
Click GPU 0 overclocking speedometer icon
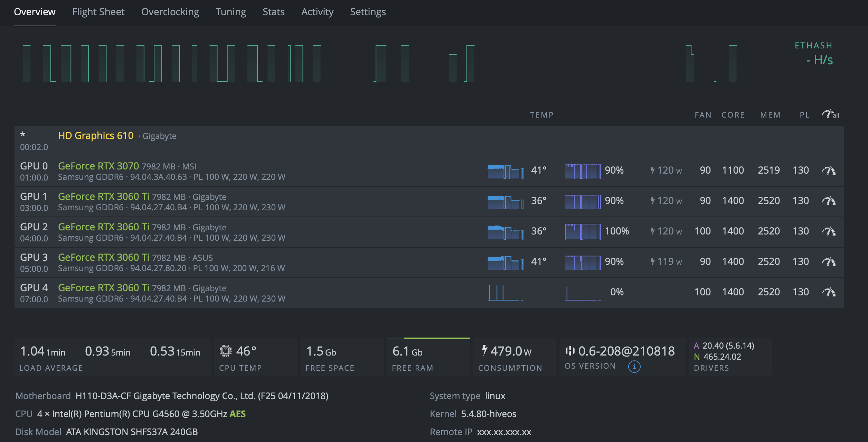point(828,171)
